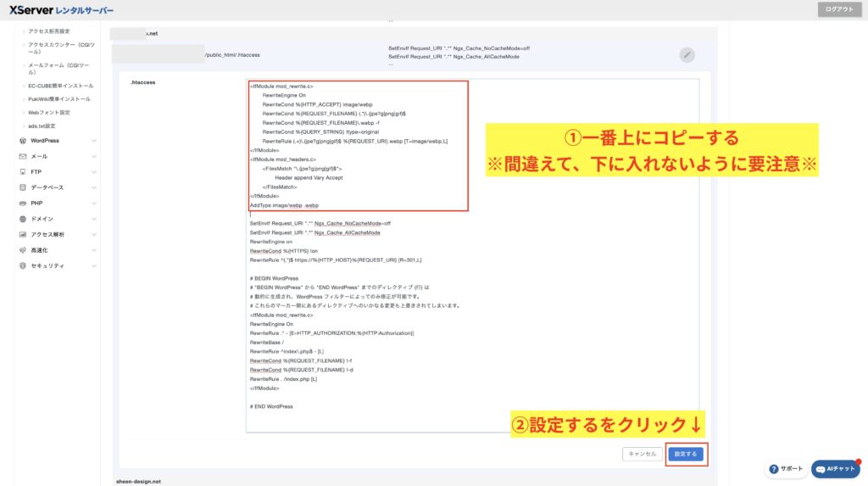Expand the 高速化 section chevron

[94, 250]
